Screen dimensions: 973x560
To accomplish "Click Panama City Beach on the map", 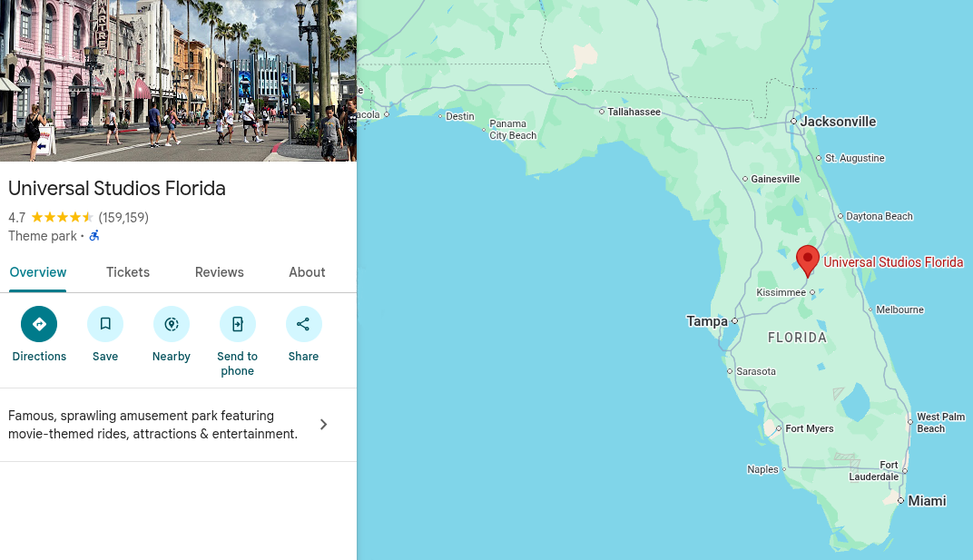I will pos(513,130).
